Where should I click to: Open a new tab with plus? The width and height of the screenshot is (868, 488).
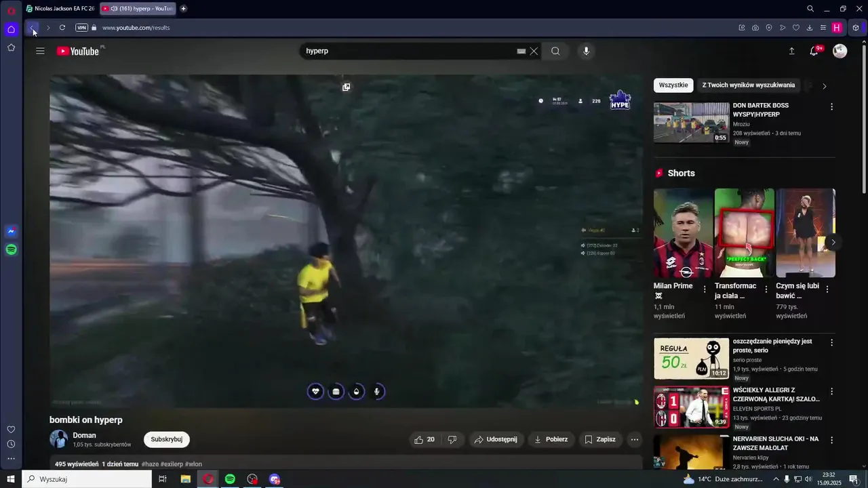pyautogui.click(x=184, y=9)
